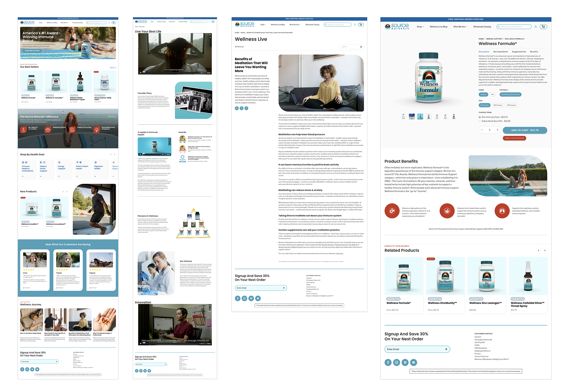The width and height of the screenshot is (567, 392).
Task: Click the cart icon on the homepage mockup
Action: coord(113,22)
